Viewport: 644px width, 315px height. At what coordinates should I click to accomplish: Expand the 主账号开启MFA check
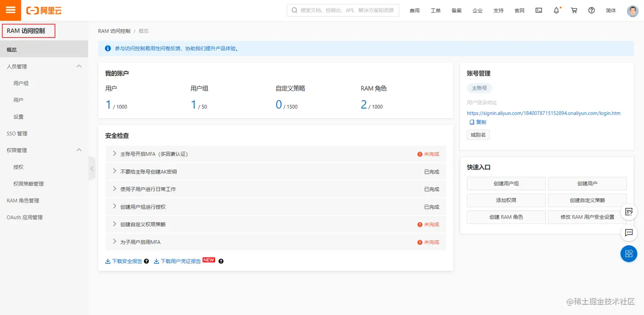tap(115, 154)
